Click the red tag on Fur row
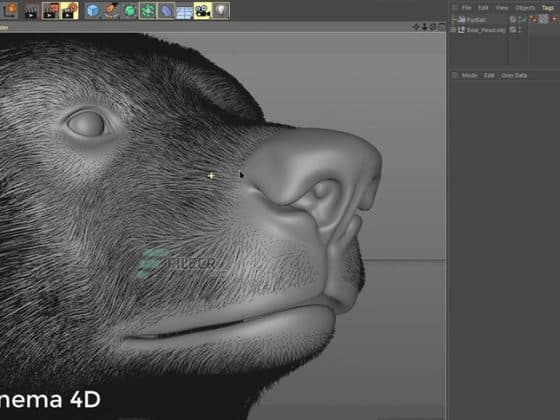 point(555,19)
